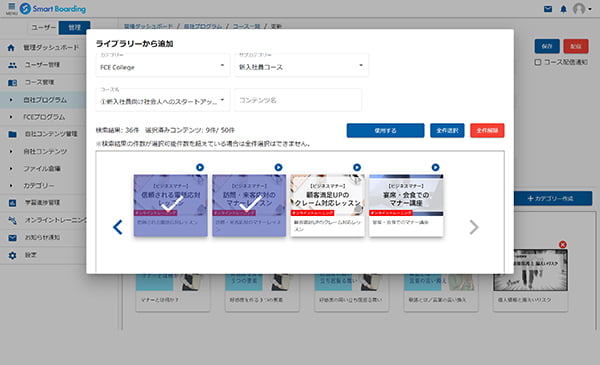Click the envelope icon beside お知らせ通知
The width and height of the screenshot is (600, 365).
pos(12,238)
